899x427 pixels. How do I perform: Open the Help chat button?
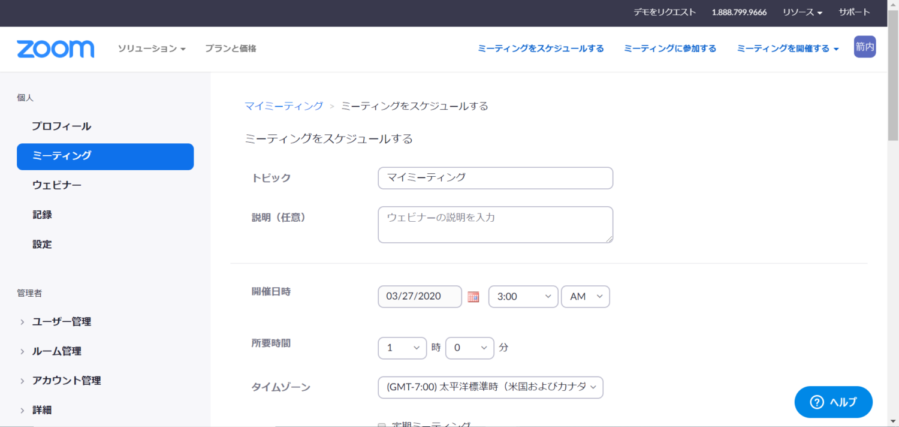[x=833, y=401]
